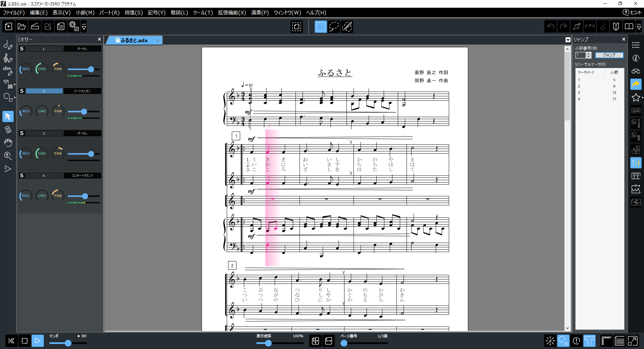Expand the left toolbar overflow arrow

pyautogui.click(x=84, y=27)
